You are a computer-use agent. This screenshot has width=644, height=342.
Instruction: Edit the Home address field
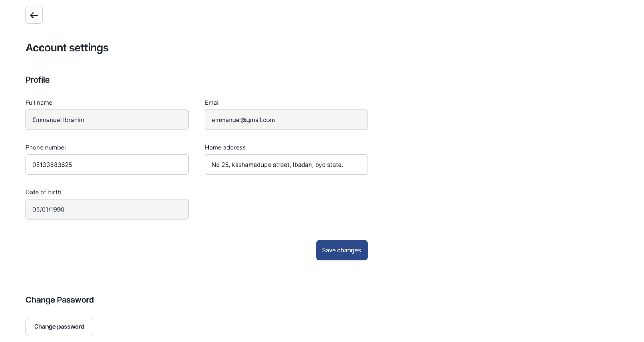[x=286, y=165]
